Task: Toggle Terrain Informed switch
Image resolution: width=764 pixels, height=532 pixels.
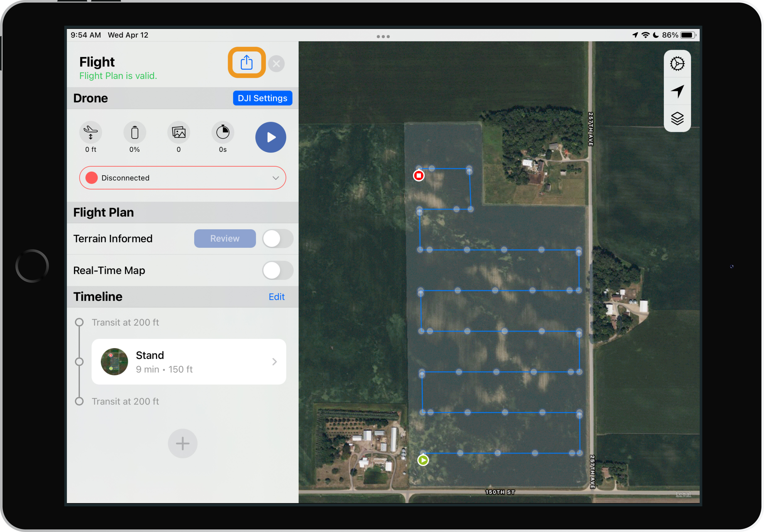Action: 278,239
